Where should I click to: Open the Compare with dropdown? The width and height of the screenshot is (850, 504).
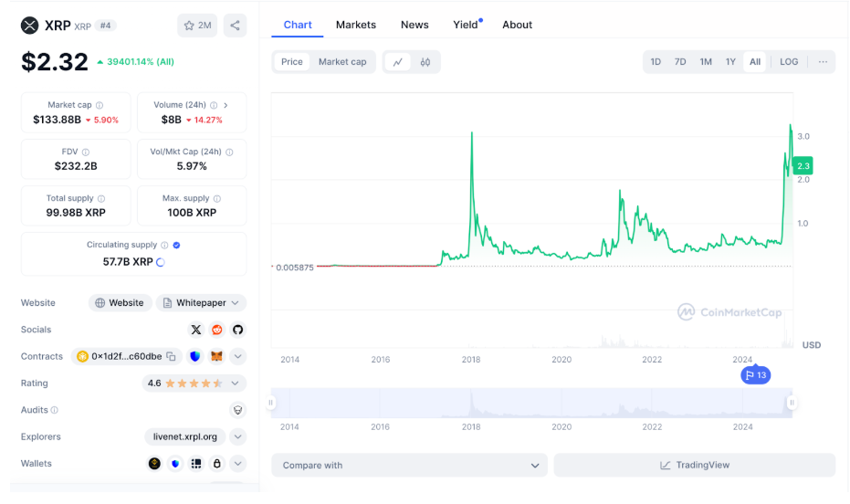click(409, 466)
